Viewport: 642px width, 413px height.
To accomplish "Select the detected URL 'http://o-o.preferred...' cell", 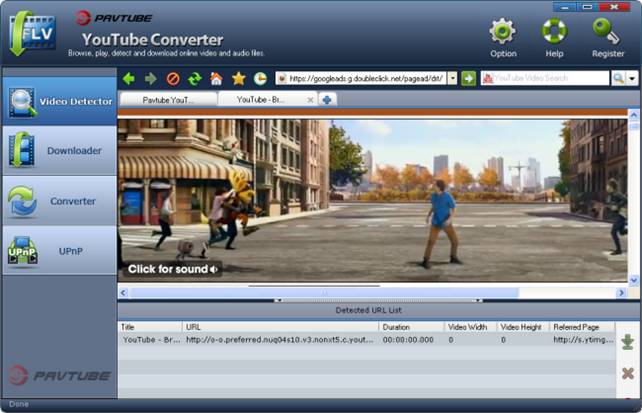I will pos(280,340).
